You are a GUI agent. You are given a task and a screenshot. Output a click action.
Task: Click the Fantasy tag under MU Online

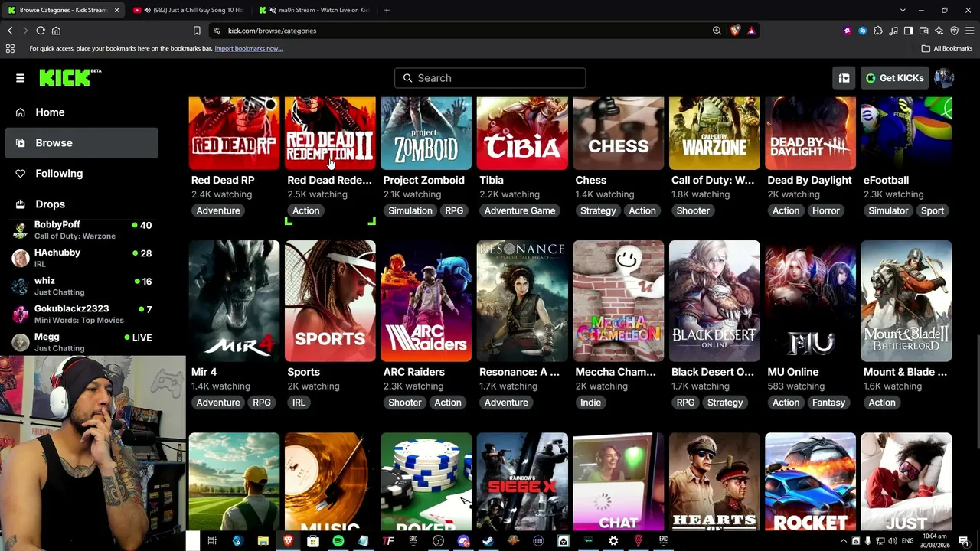pos(828,403)
